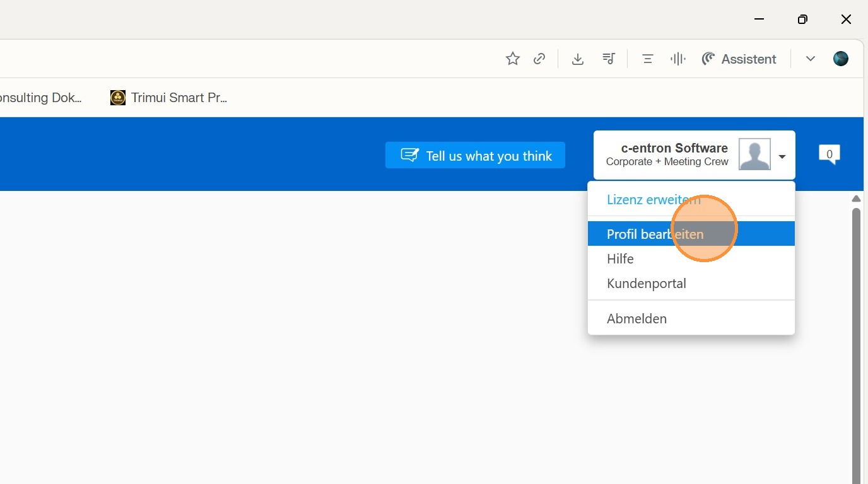Click the audio waveform icon
This screenshot has width=868, height=484.
678,59
